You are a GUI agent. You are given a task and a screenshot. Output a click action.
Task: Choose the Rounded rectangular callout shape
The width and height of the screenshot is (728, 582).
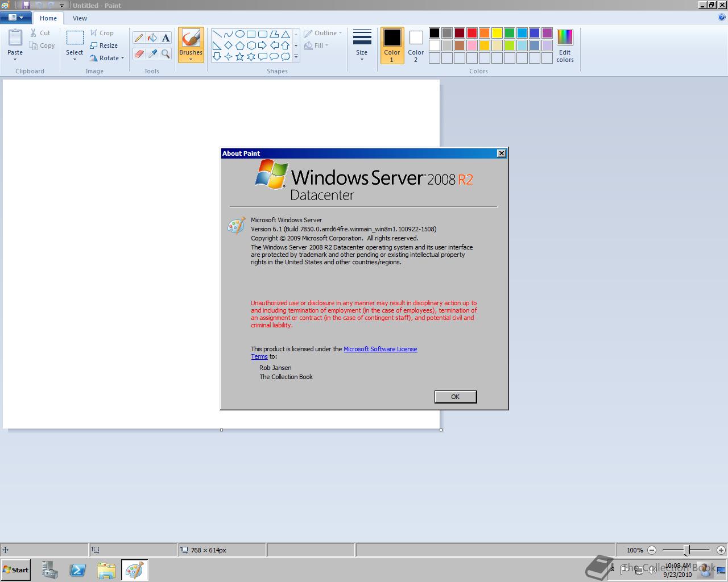(x=262, y=57)
